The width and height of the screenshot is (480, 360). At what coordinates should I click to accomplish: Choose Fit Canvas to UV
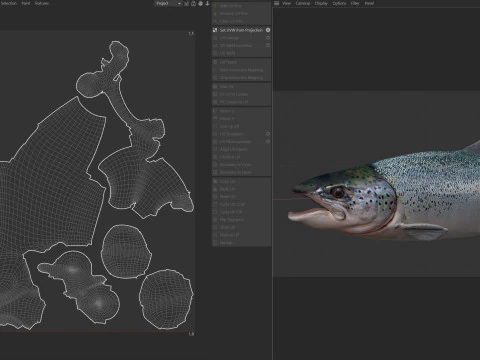242,102
